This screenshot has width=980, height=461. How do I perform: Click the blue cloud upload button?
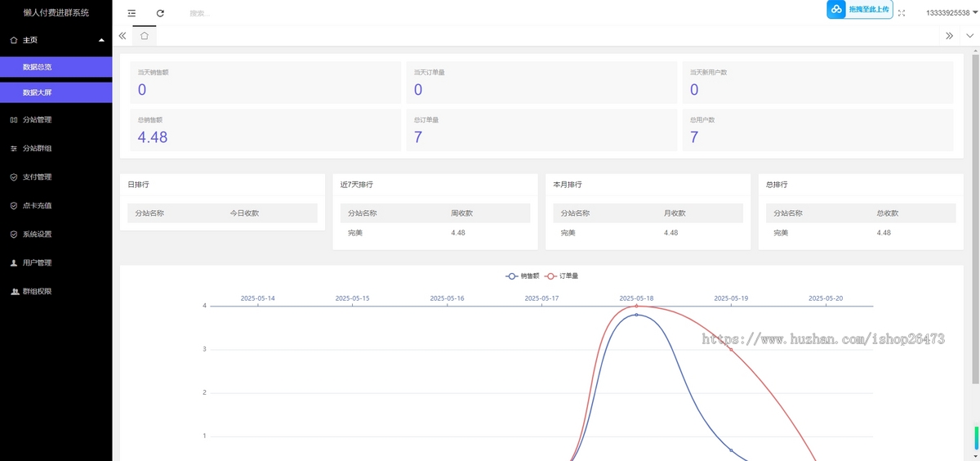click(859, 9)
